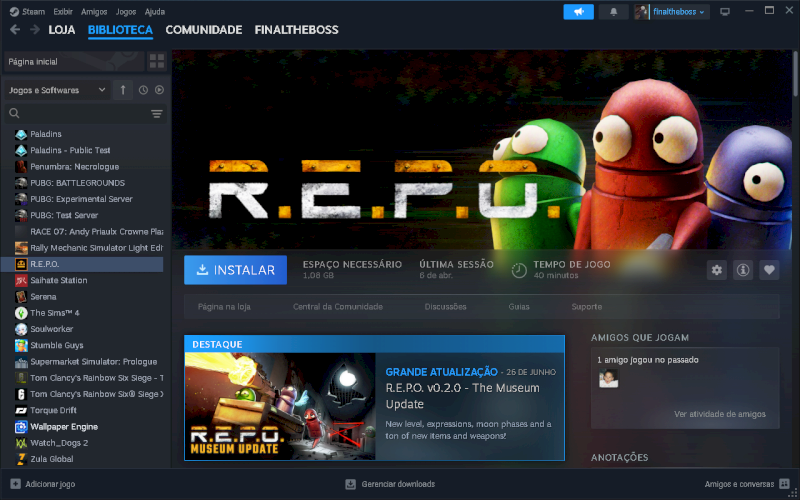The image size is (800, 500).
Task: Toggle the sort ascending arrow button
Action: pyautogui.click(x=123, y=90)
